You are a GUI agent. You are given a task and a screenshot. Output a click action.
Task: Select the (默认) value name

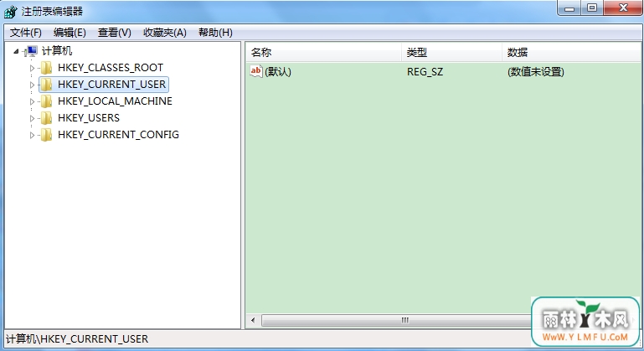pos(278,72)
